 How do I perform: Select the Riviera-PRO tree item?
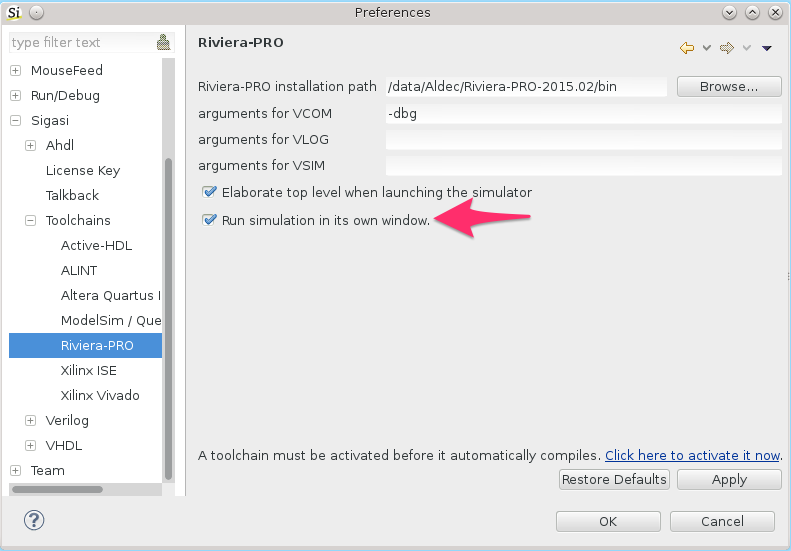(85, 346)
